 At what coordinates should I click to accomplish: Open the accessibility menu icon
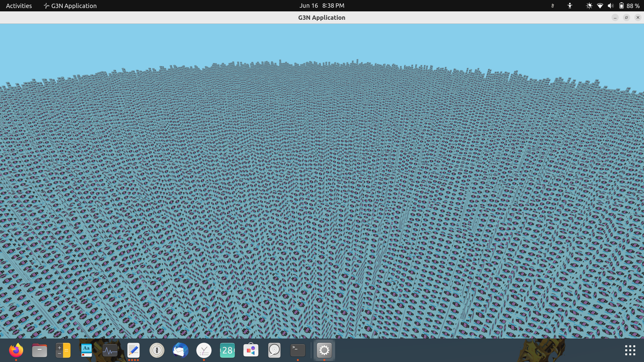(x=570, y=6)
